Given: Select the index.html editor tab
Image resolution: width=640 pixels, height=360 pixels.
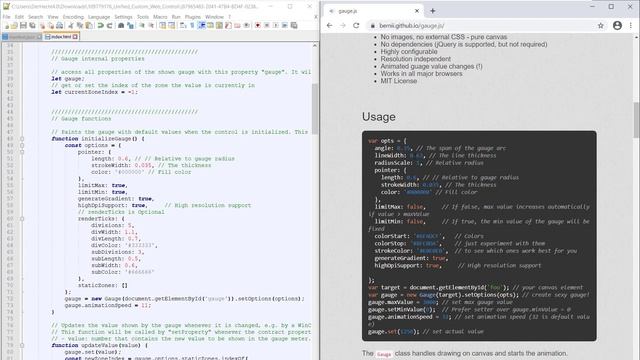Looking at the screenshot, I should pos(60,37).
